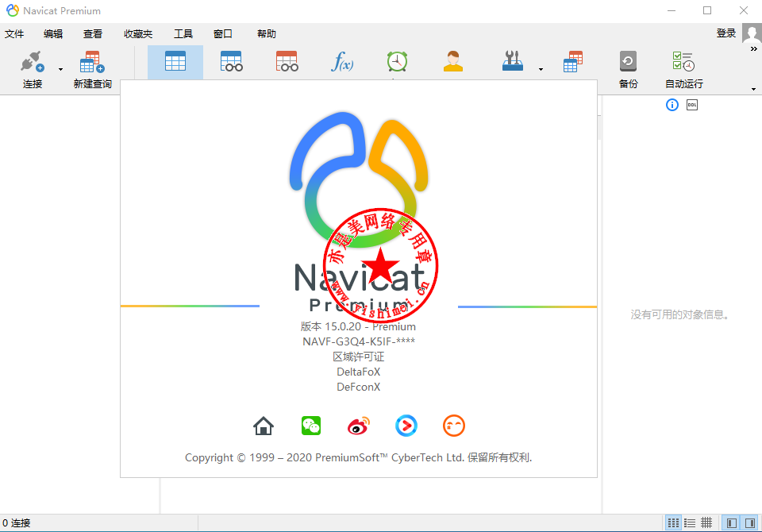The height and width of the screenshot is (532, 762).
Task: Open the 窗口 menu
Action: coord(222,34)
